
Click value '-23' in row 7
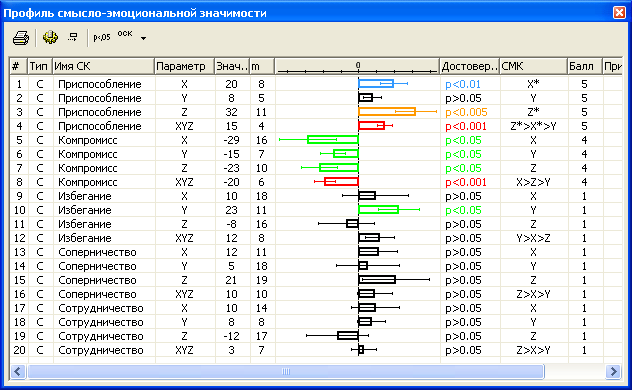pyautogui.click(x=231, y=168)
